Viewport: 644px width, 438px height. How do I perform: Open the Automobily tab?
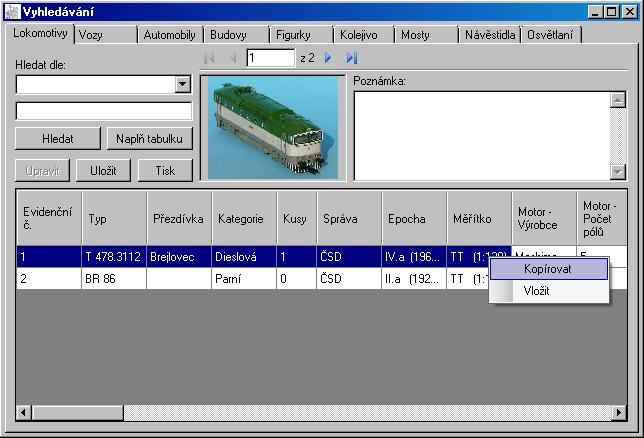pos(169,35)
